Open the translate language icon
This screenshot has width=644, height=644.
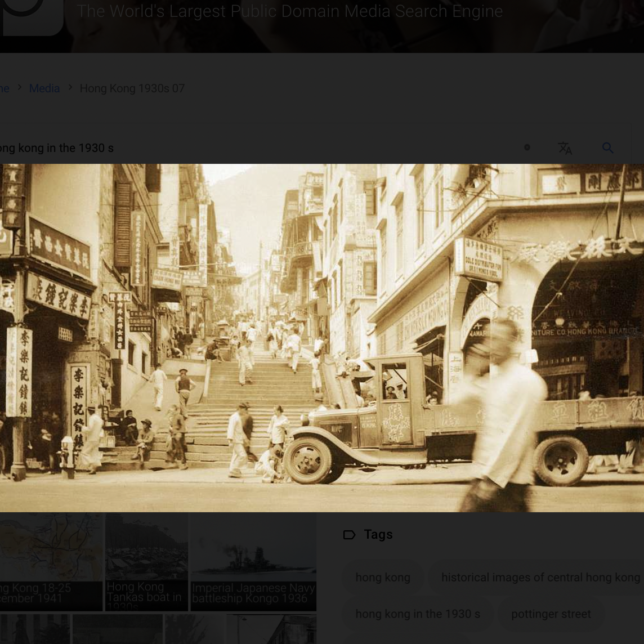[565, 148]
